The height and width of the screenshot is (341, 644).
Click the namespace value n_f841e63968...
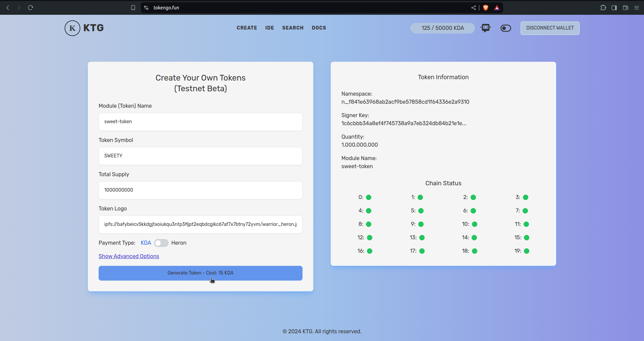pyautogui.click(x=405, y=102)
